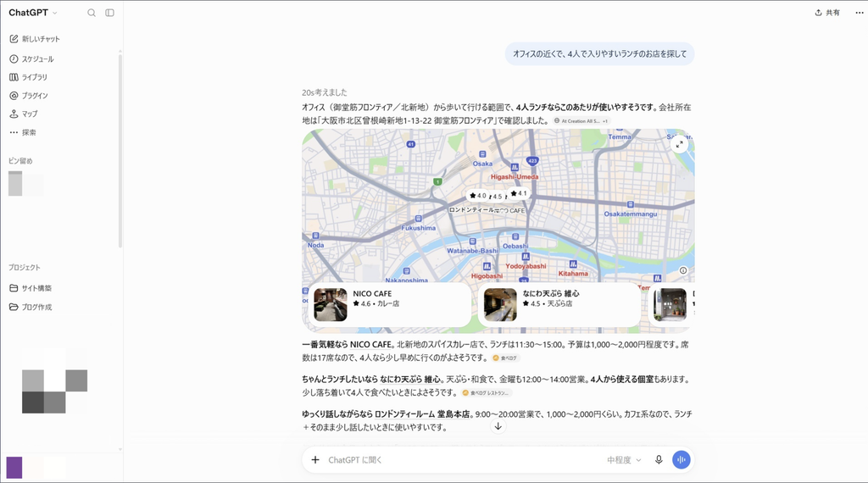Open the At Creation source citation chip
This screenshot has width=868, height=483.
581,120
